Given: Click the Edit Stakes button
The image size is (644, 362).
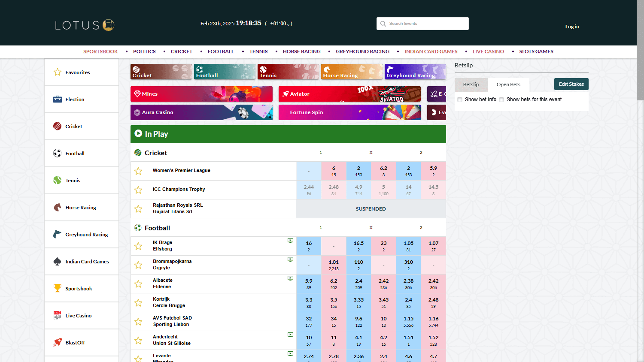Looking at the screenshot, I should 571,84.
